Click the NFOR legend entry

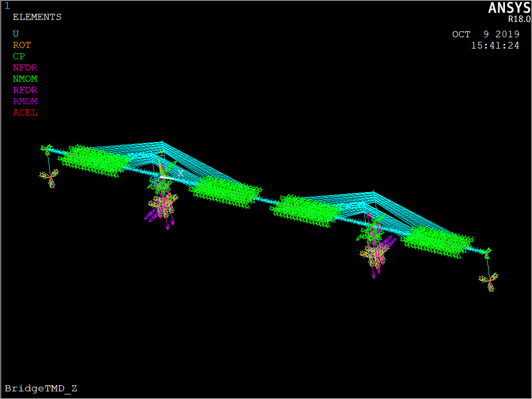pos(25,67)
